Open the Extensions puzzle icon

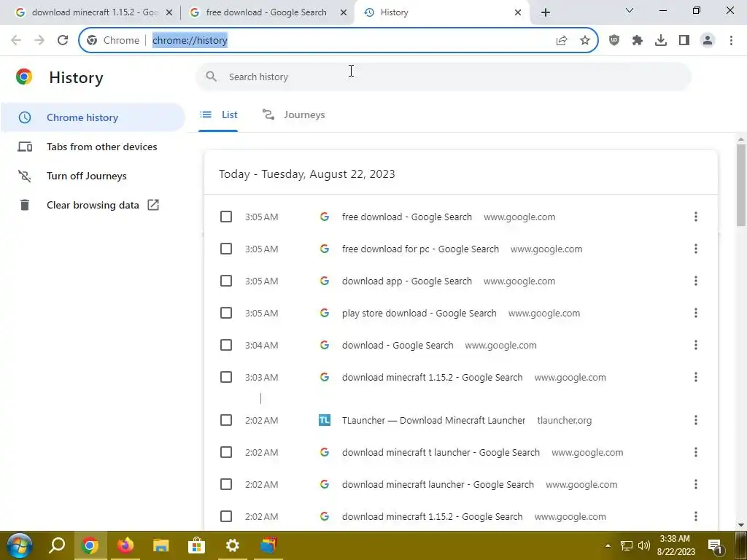coord(638,41)
